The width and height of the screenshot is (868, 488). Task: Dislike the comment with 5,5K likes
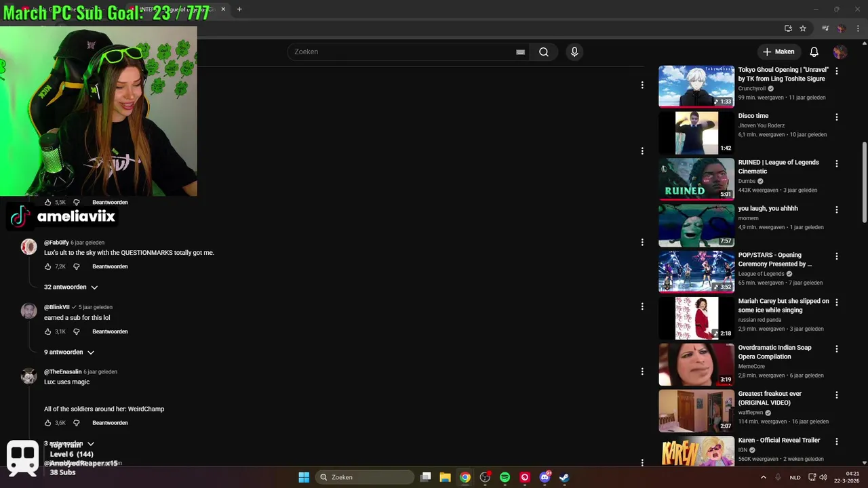(77, 203)
